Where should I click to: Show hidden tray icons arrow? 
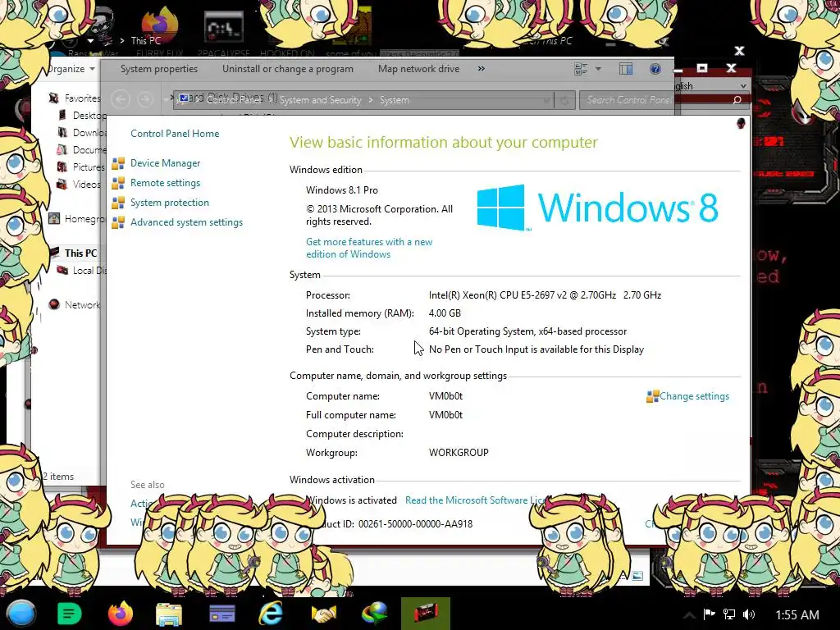click(x=689, y=614)
